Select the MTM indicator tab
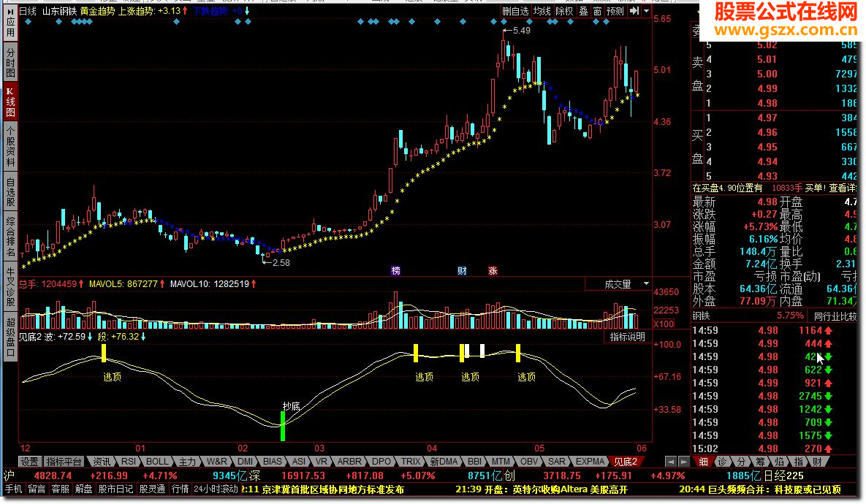 (501, 462)
